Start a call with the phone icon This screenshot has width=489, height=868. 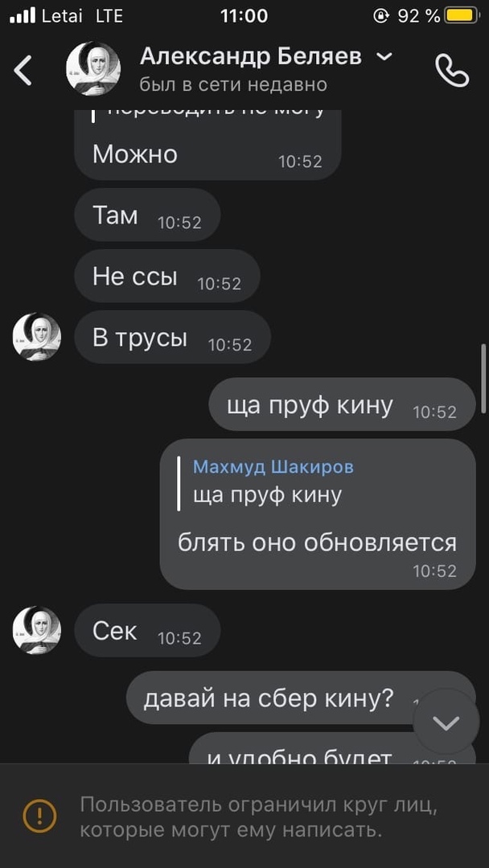click(452, 70)
